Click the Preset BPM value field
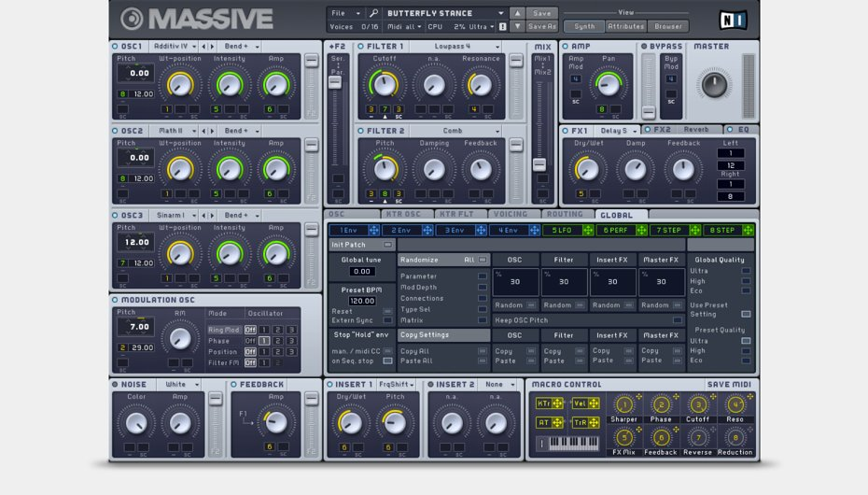 (362, 302)
